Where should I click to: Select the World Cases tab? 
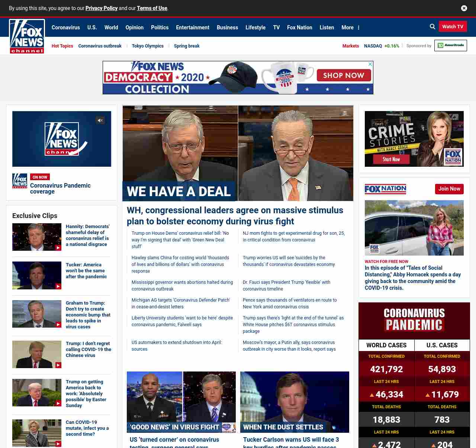(386, 345)
